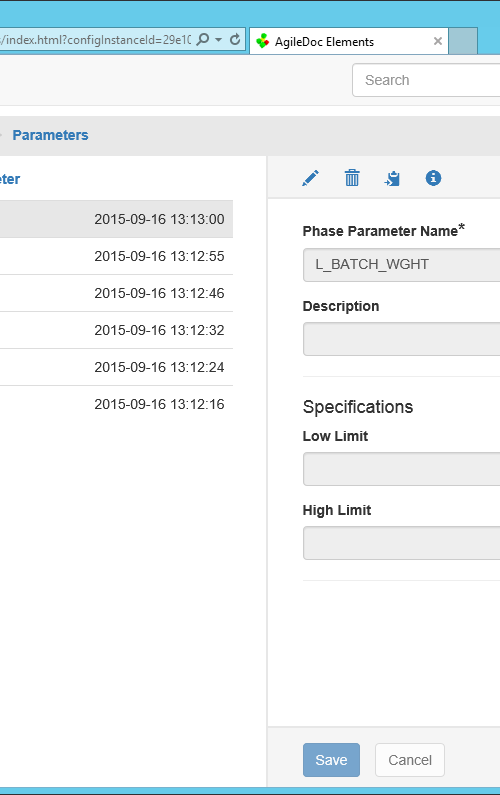Click the info circle icon
The image size is (500, 795).
pos(433,178)
